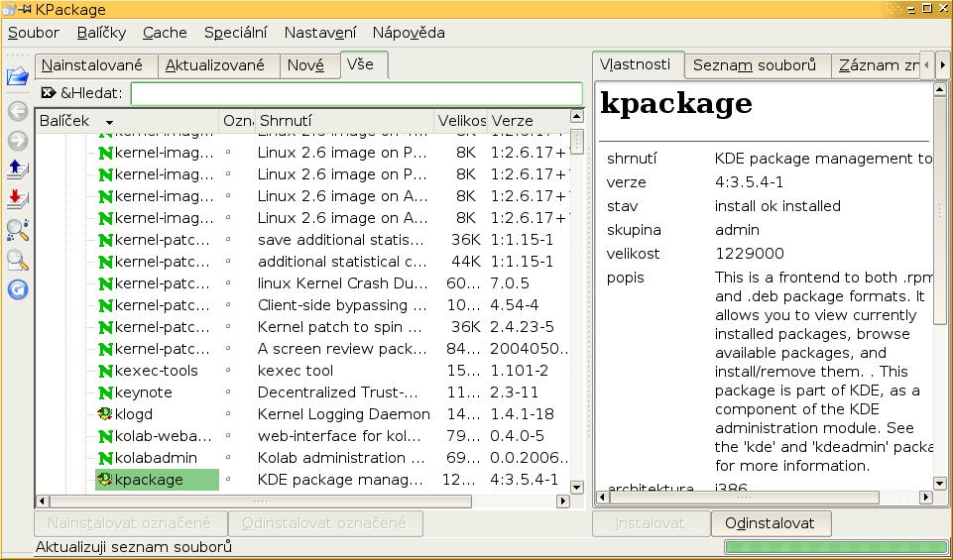Image resolution: width=953 pixels, height=560 pixels.
Task: Click the green N icon beside kexec-tools
Action: 105,371
